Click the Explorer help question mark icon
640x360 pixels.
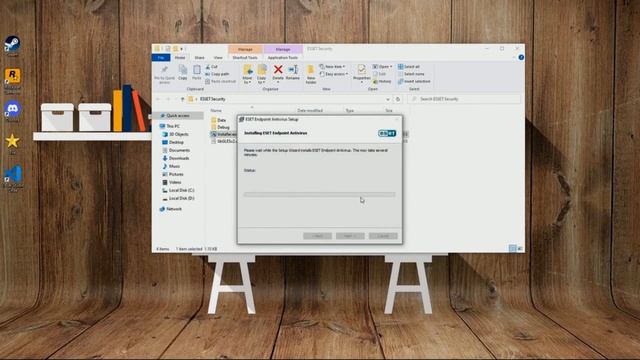(521, 58)
